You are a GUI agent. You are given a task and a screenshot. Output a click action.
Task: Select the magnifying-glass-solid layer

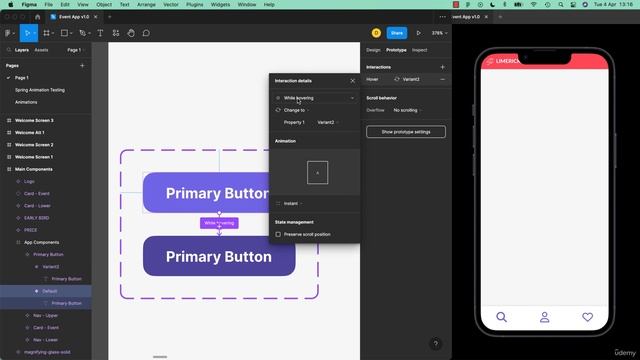46,352
